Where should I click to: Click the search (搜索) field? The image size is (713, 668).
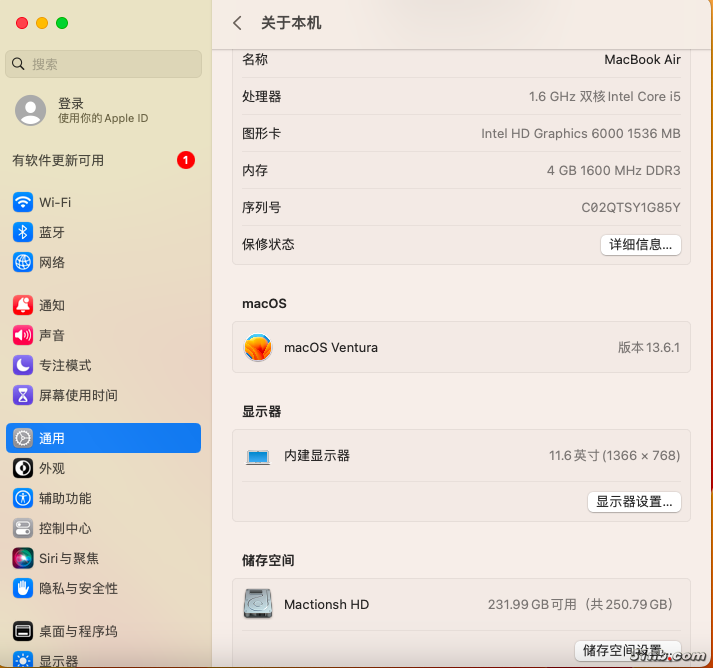tap(103, 64)
